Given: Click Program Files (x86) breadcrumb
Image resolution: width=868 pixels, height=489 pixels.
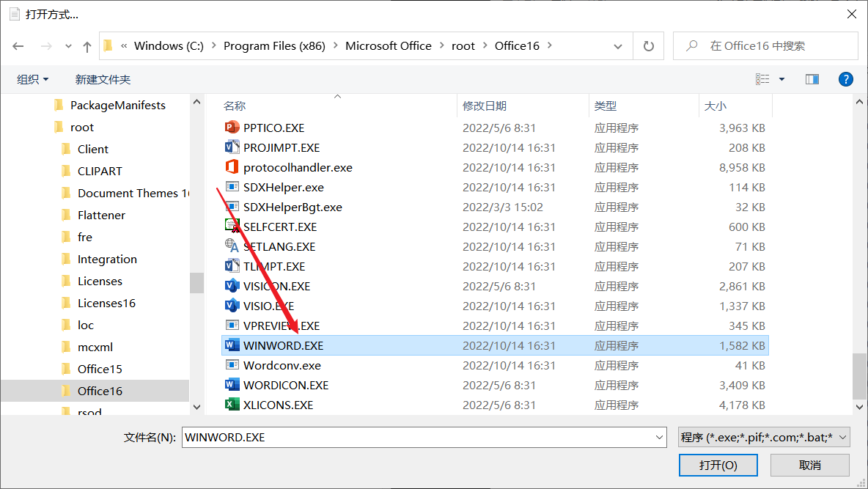Looking at the screenshot, I should click(x=275, y=46).
